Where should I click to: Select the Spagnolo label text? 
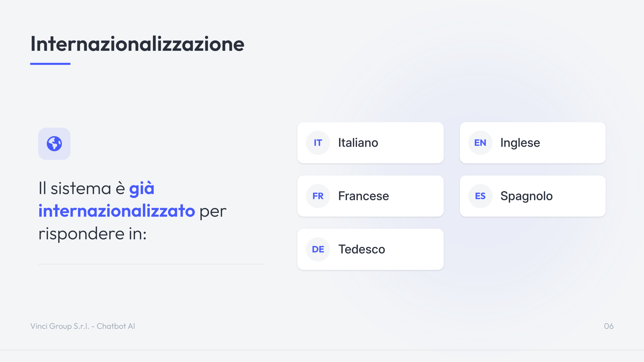coord(527,196)
